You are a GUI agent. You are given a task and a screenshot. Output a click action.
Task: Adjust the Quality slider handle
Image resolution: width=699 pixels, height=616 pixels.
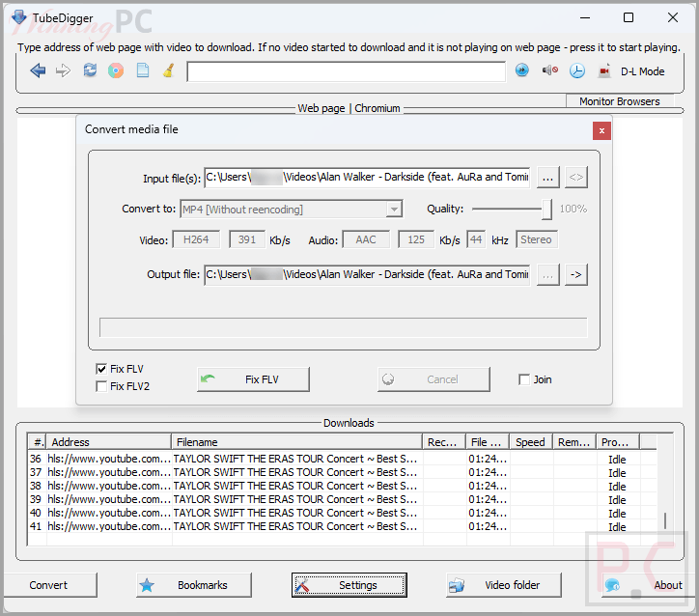[546, 210]
